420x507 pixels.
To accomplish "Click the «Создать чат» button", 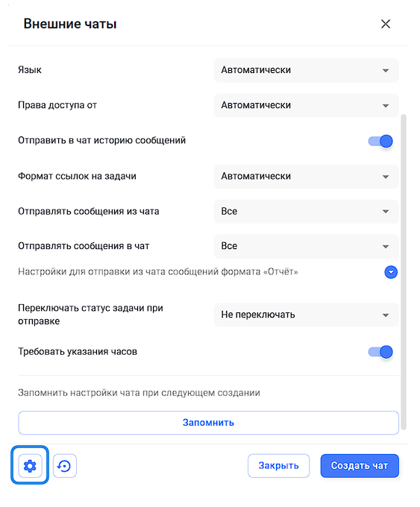I will tap(360, 465).
